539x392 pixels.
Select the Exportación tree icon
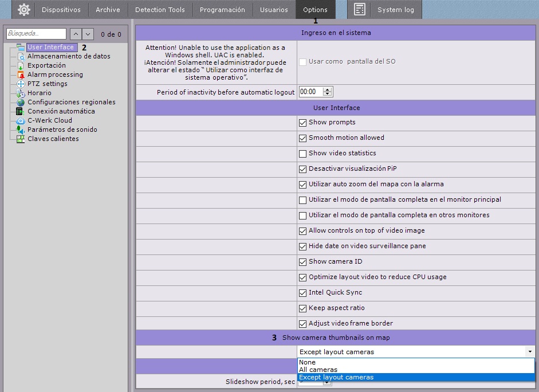click(x=21, y=66)
